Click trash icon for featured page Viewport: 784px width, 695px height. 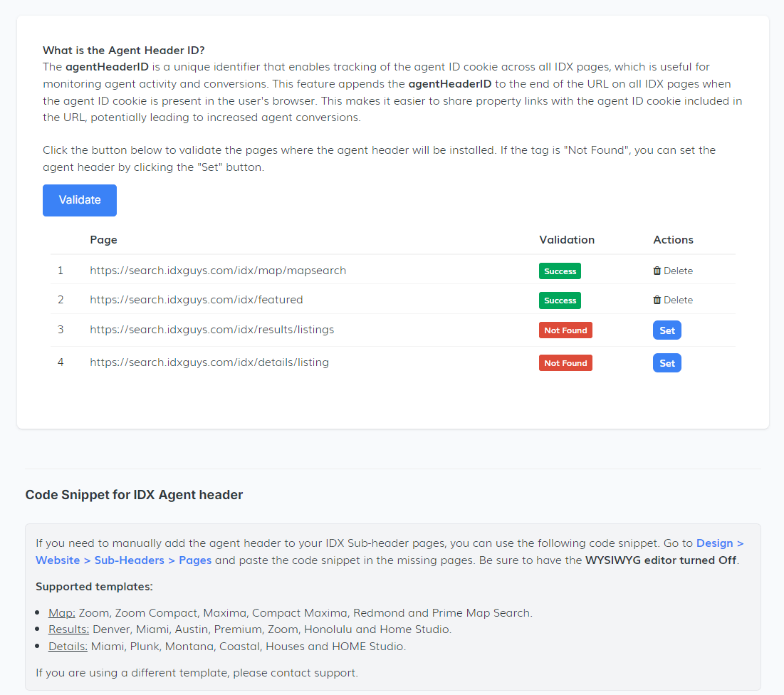point(657,300)
